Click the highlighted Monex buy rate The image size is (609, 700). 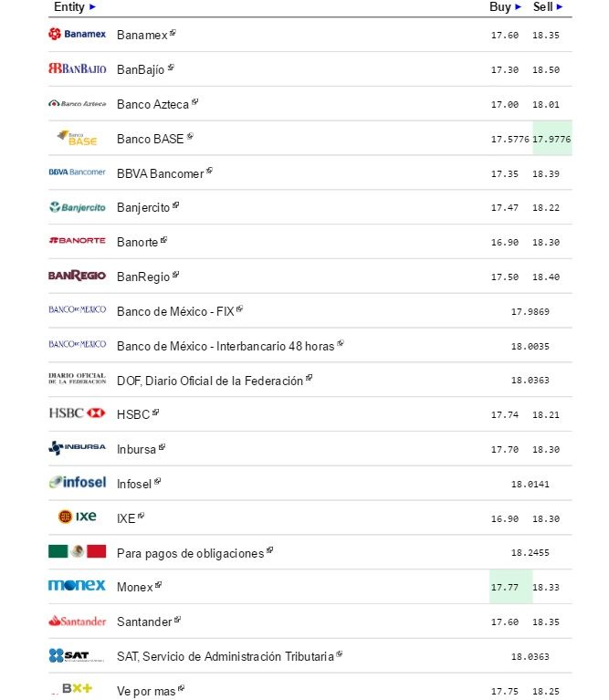(505, 587)
